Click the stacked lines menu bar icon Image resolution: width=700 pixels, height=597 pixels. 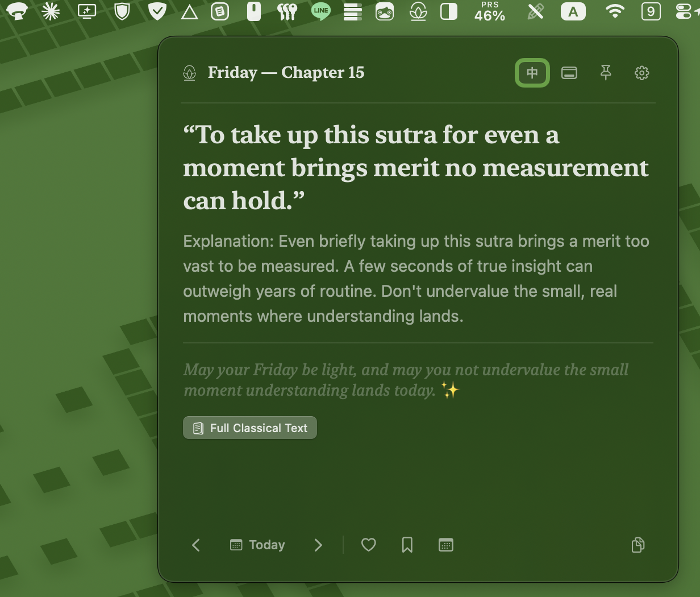pos(353,12)
